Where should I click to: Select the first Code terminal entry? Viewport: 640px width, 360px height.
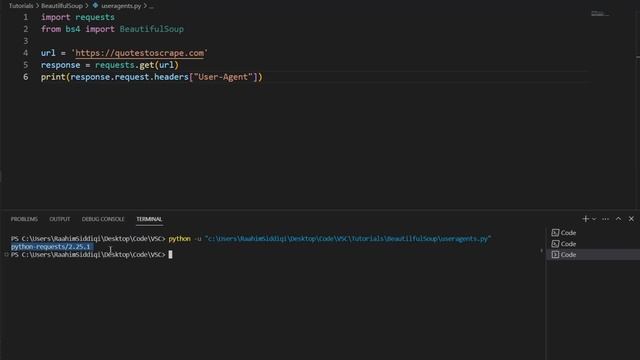pyautogui.click(x=593, y=233)
